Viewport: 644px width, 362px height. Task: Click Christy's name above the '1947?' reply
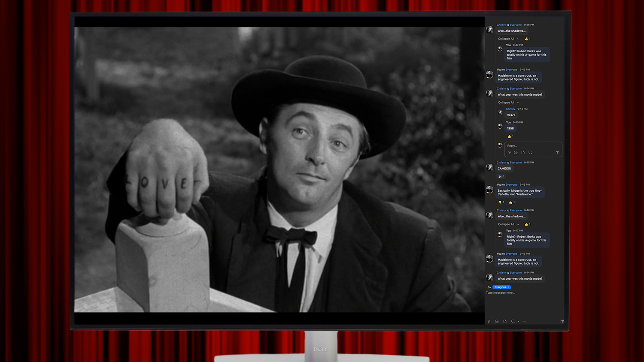510,109
